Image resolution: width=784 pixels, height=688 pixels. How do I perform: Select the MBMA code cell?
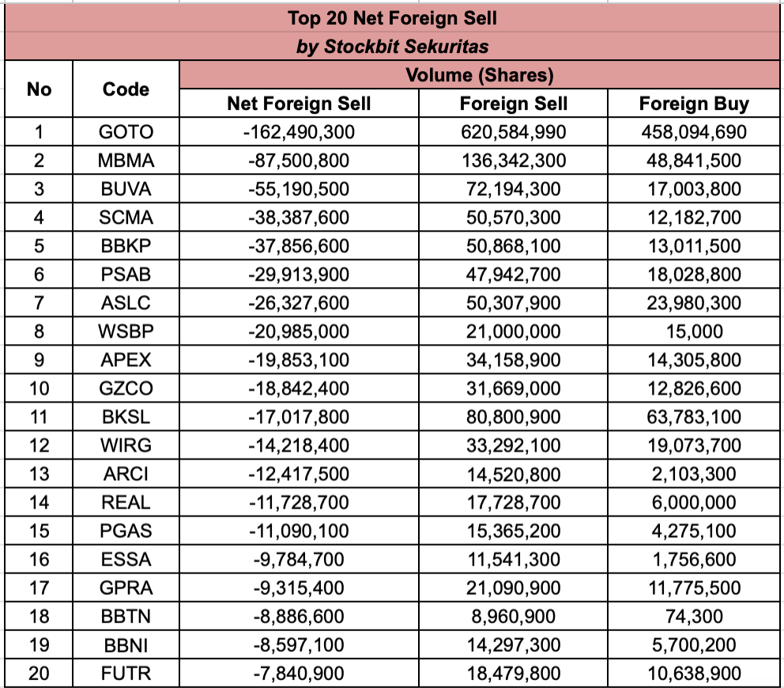click(126, 161)
